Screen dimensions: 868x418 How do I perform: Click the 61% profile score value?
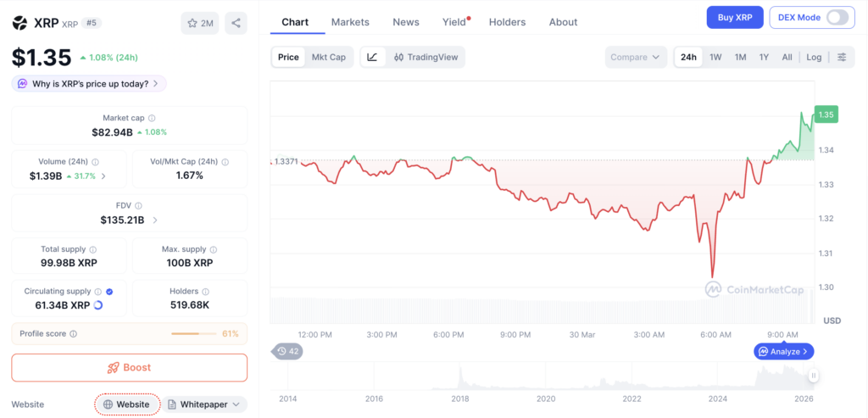[x=231, y=334]
